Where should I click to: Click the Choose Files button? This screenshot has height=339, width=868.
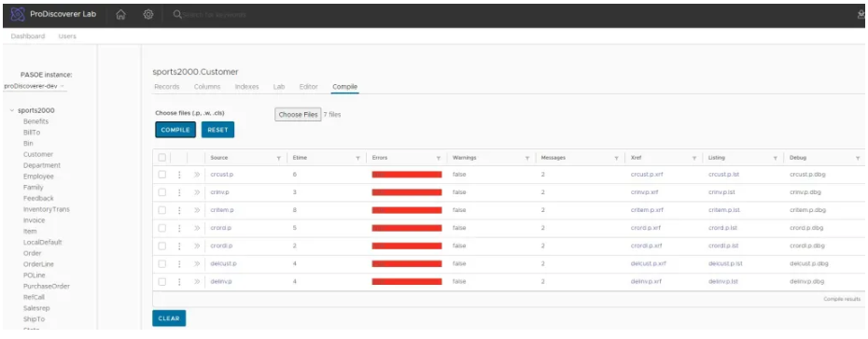pyautogui.click(x=298, y=115)
